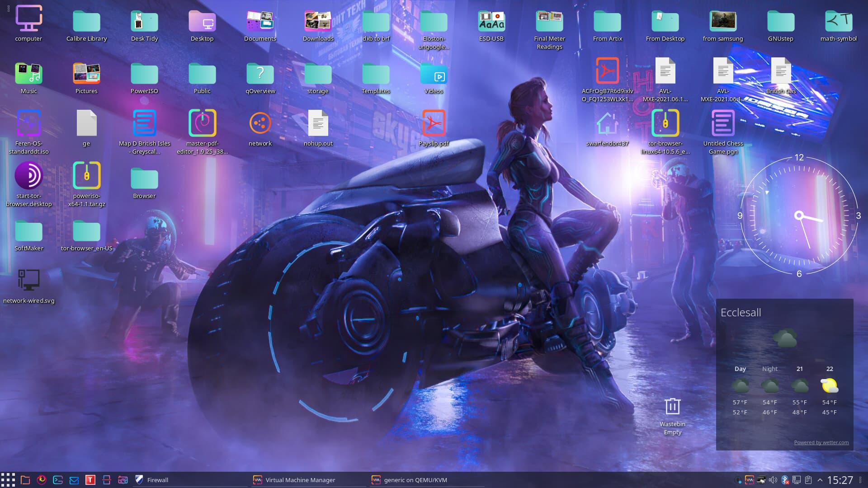868x488 pixels.
Task: Follow the Powered by wetter.com link
Action: point(821,442)
